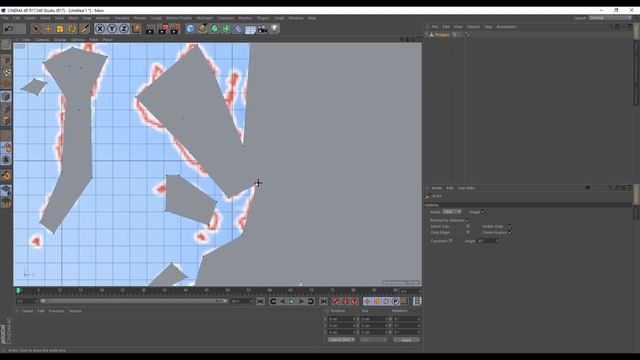This screenshot has height=360, width=640.
Task: Click the Position X value field
Action: point(341,319)
